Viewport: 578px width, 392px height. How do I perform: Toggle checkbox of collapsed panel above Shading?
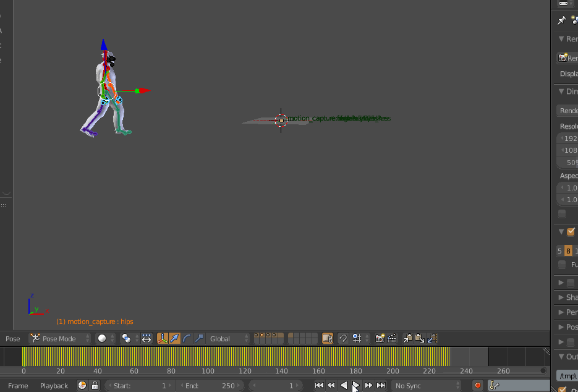click(x=571, y=283)
